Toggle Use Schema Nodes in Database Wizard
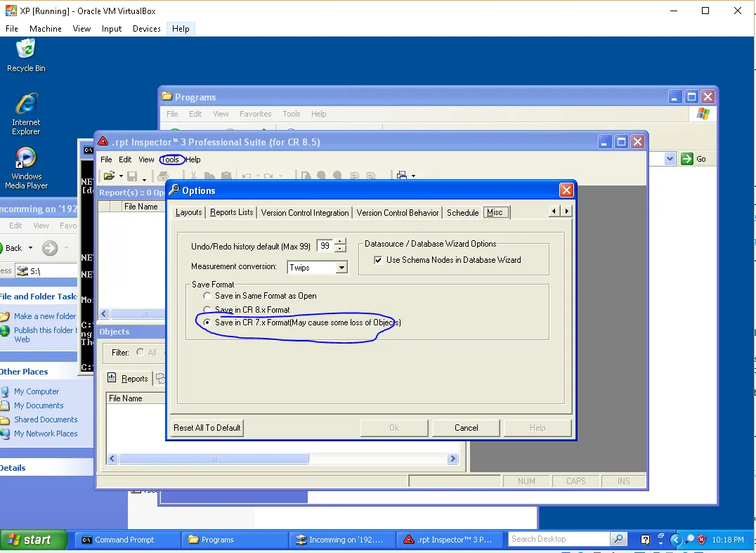The height and width of the screenshot is (553, 756). pyautogui.click(x=378, y=260)
